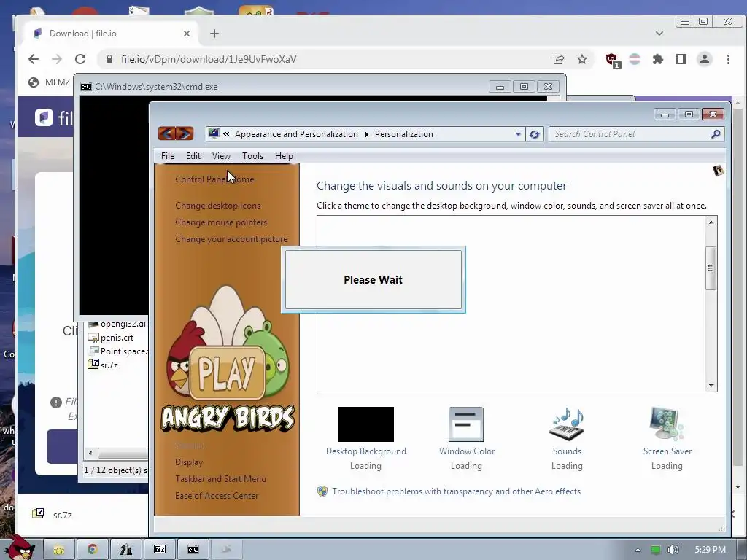Open the Chrome three-dot menu
The width and height of the screenshot is (747, 560).
click(x=728, y=59)
